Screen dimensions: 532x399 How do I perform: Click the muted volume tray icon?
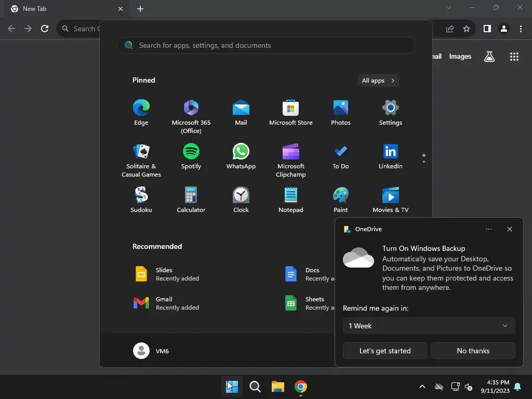[x=469, y=387]
